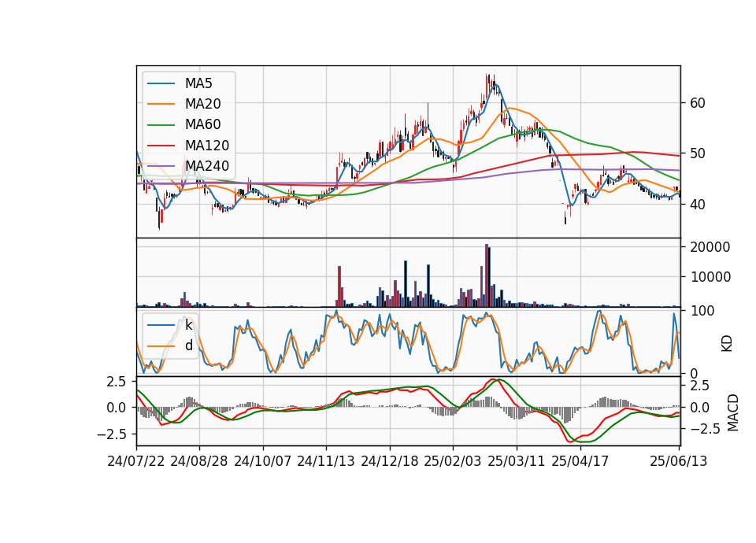Viewport: 756px width, 543px height.
Task: Click the MA120 legend label
Action: pos(207,146)
